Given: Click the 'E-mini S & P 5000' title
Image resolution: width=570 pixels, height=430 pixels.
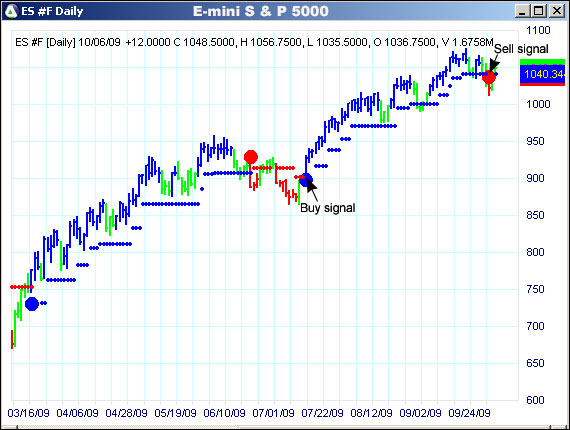Looking at the screenshot, I should click(261, 11).
